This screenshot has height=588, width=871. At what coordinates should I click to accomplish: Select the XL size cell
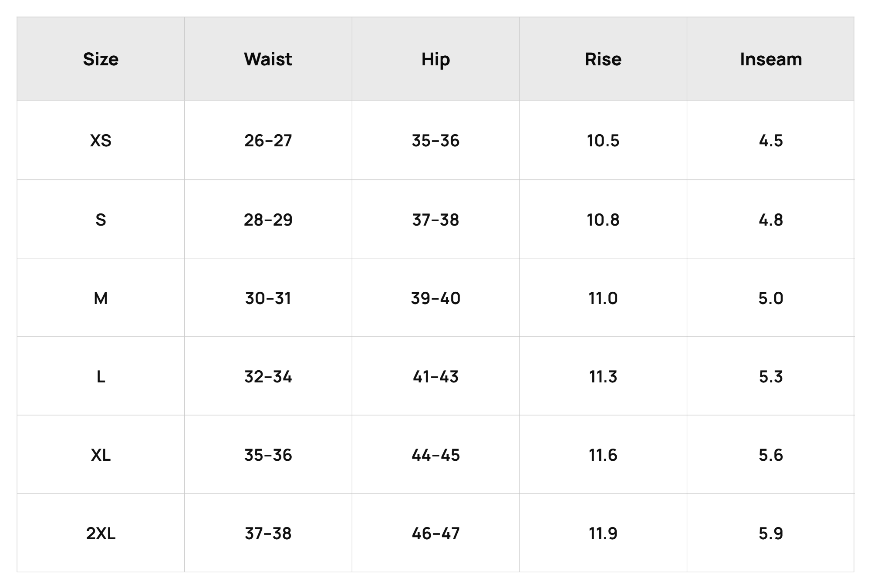tap(101, 455)
